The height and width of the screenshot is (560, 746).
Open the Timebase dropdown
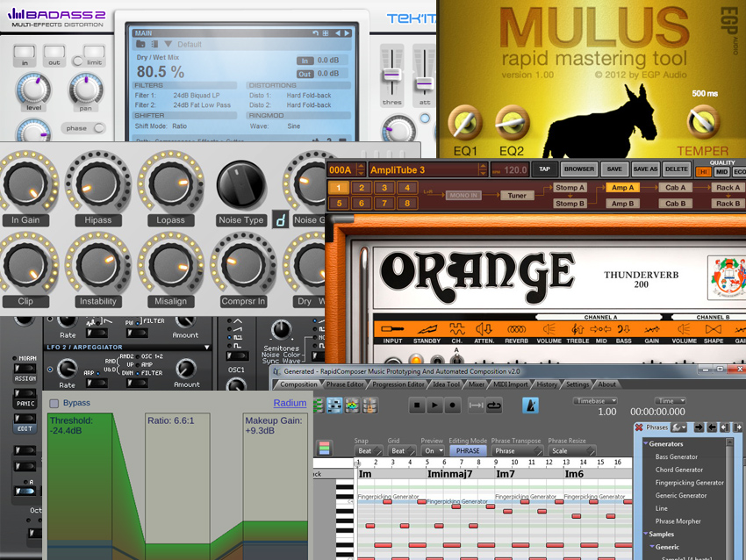click(x=595, y=401)
